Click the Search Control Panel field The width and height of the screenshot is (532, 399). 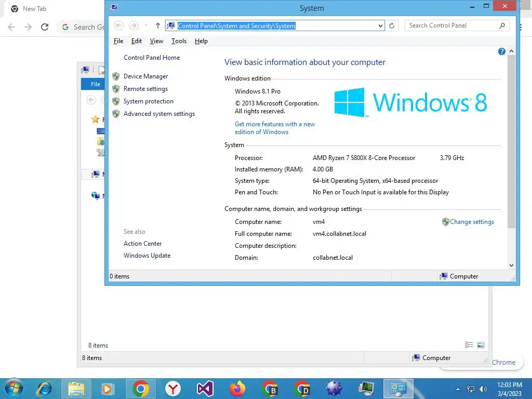pos(457,25)
